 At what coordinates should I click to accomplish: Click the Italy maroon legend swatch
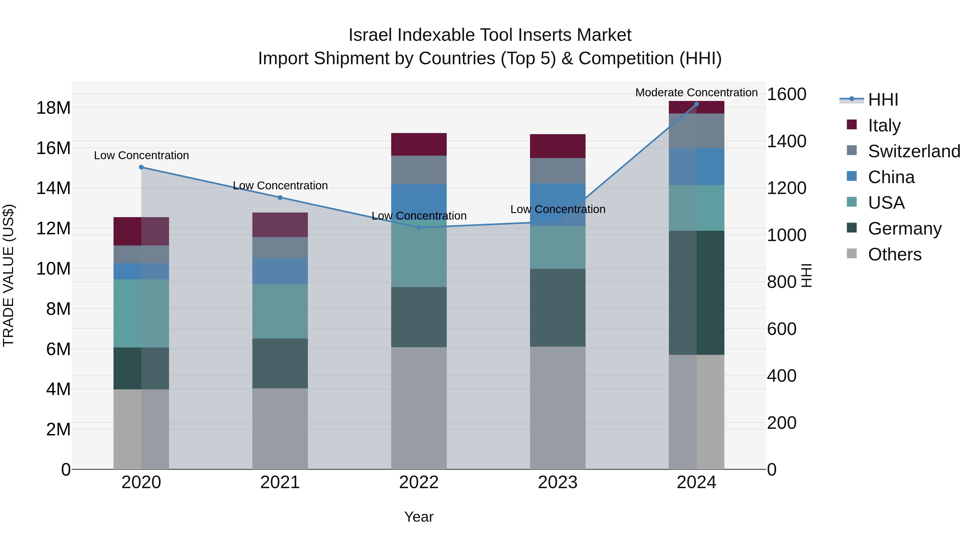(x=852, y=124)
